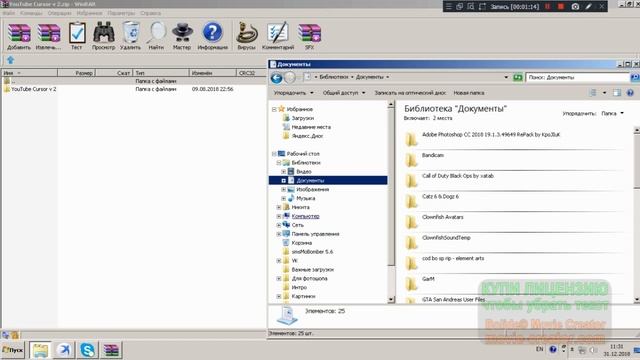The width and height of the screenshot is (640, 360).
Task: Open the Общий доступ dropdown
Action: [344, 93]
